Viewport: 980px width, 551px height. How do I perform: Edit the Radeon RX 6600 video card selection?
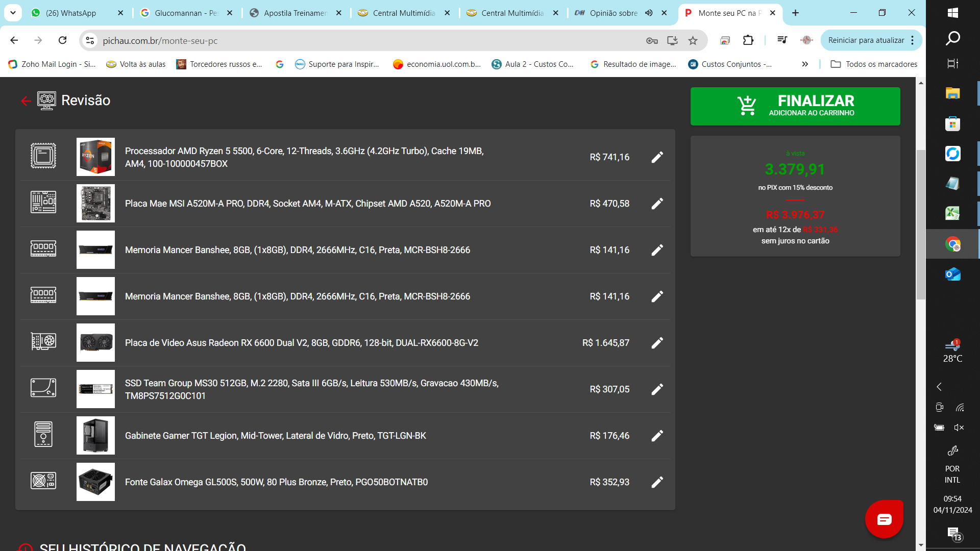[x=657, y=343]
